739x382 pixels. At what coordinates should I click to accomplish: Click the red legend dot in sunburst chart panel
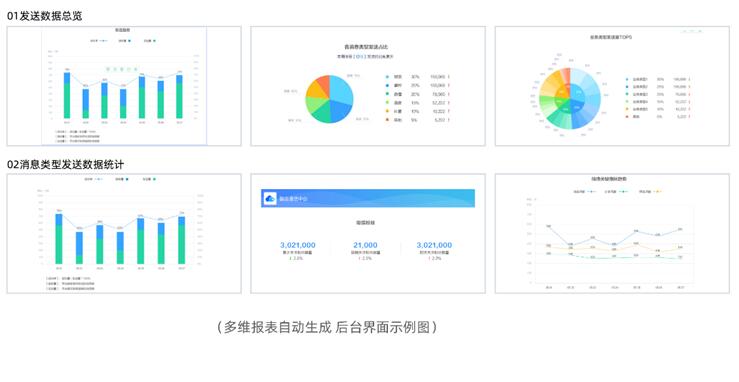pos(627,116)
